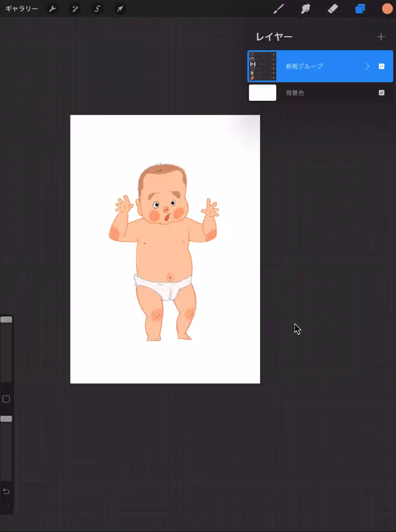The image size is (396, 532).
Task: Select the Smudge tool
Action: tap(306, 9)
